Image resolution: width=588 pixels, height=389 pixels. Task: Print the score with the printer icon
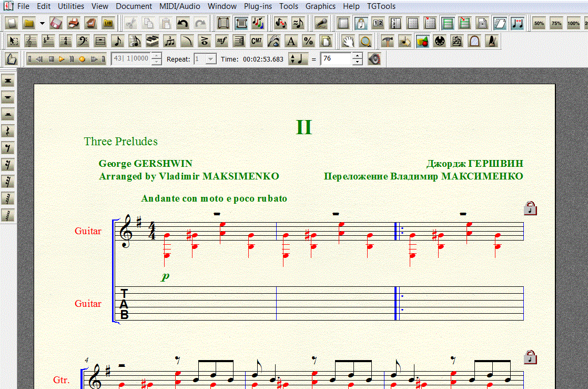[73, 23]
